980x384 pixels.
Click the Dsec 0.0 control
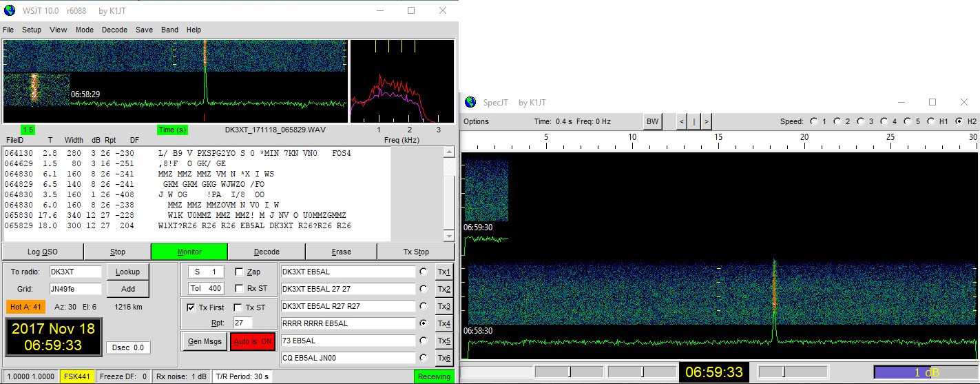(127, 348)
